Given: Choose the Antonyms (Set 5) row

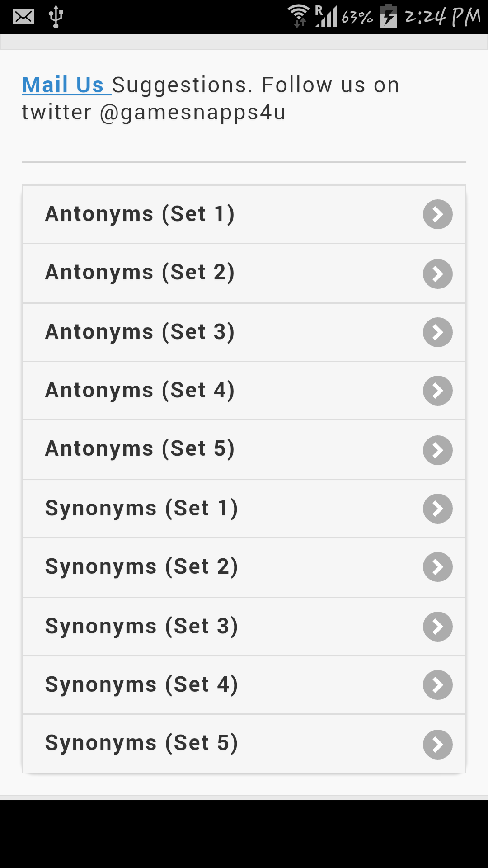Looking at the screenshot, I should tap(140, 449).
